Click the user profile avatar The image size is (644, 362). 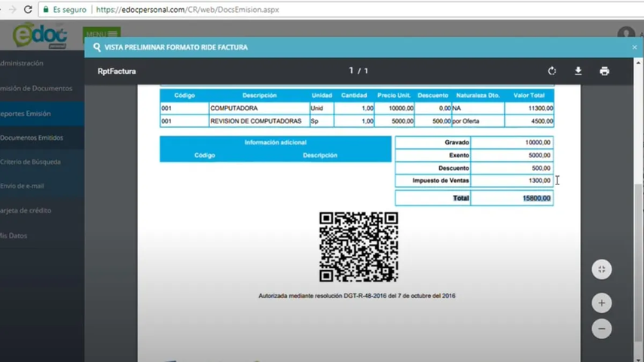coord(625,34)
